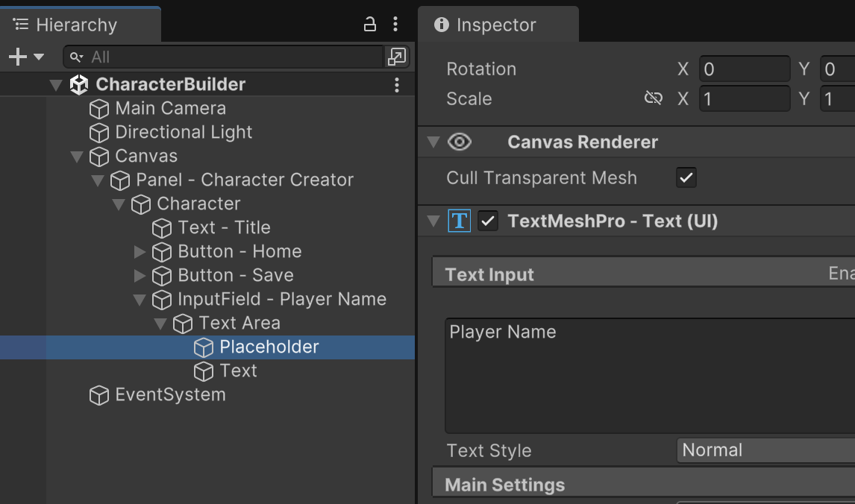855x504 pixels.
Task: Click the plus icon to create an object
Action: [17, 57]
